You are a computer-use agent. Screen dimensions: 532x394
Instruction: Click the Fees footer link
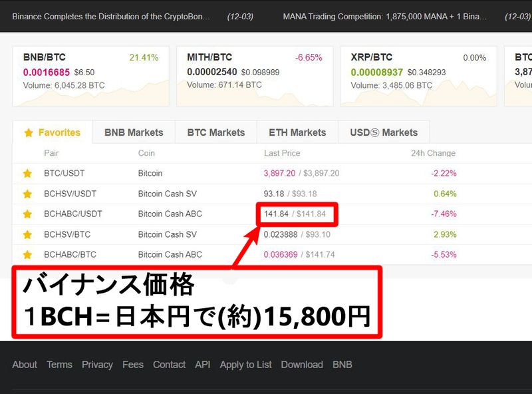[132, 365]
